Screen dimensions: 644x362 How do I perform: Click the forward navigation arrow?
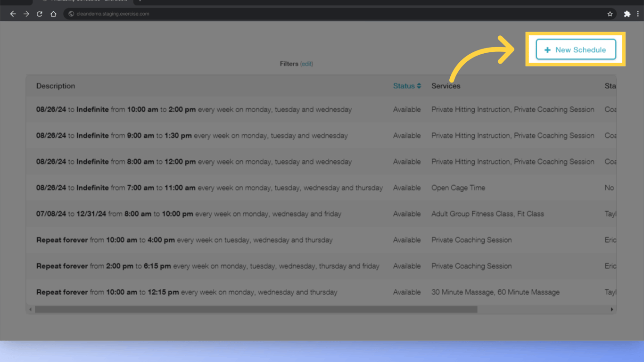[x=26, y=14]
